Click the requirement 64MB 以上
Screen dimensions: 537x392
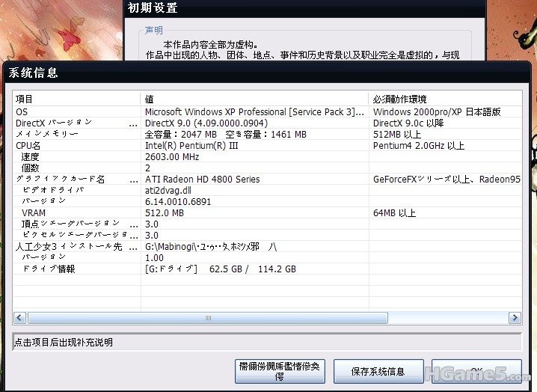click(x=395, y=213)
